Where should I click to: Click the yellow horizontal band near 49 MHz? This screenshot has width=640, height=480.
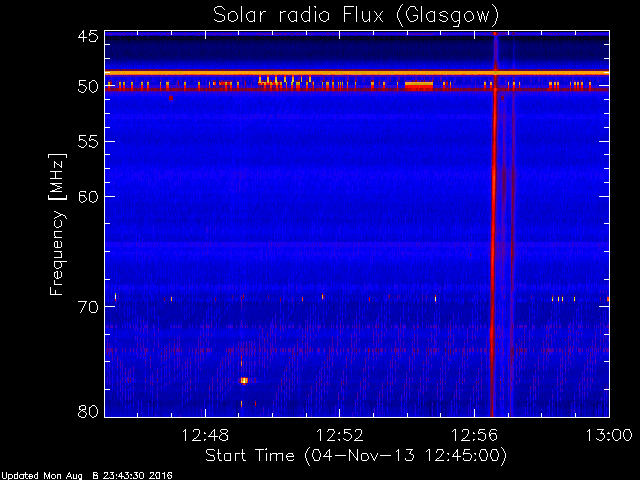point(357,73)
